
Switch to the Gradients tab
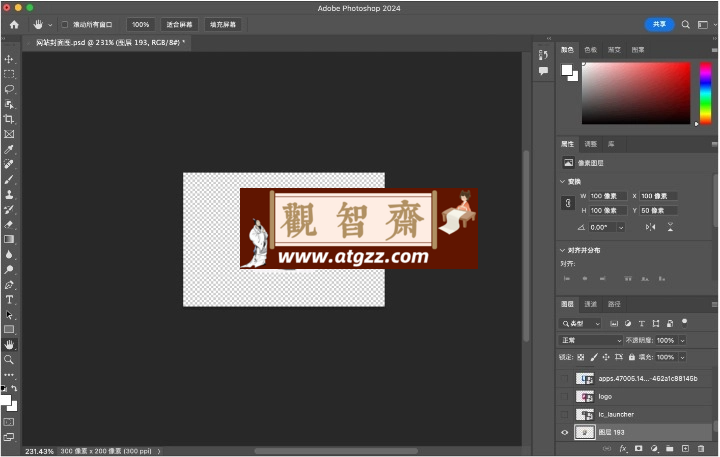614,50
